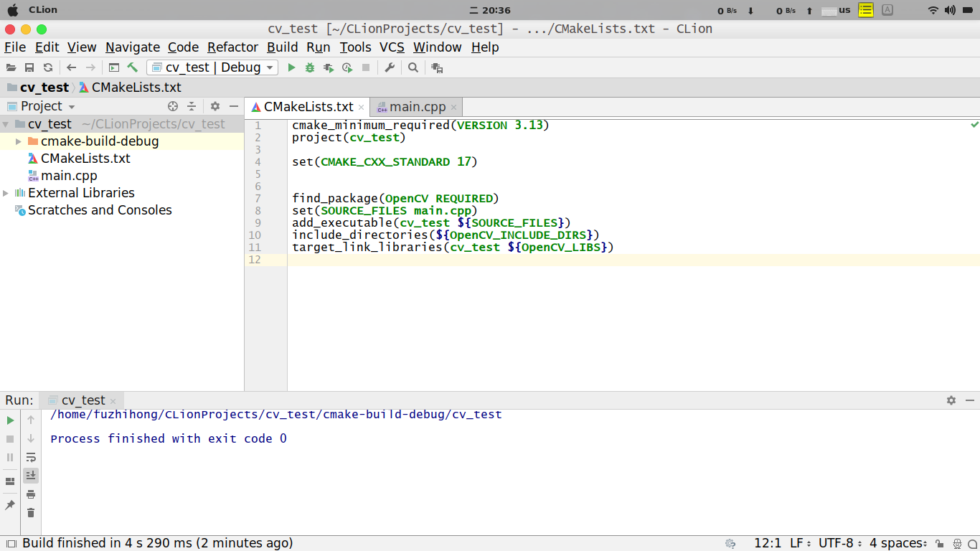Expand the cmake-build-debug folder

(x=19, y=141)
